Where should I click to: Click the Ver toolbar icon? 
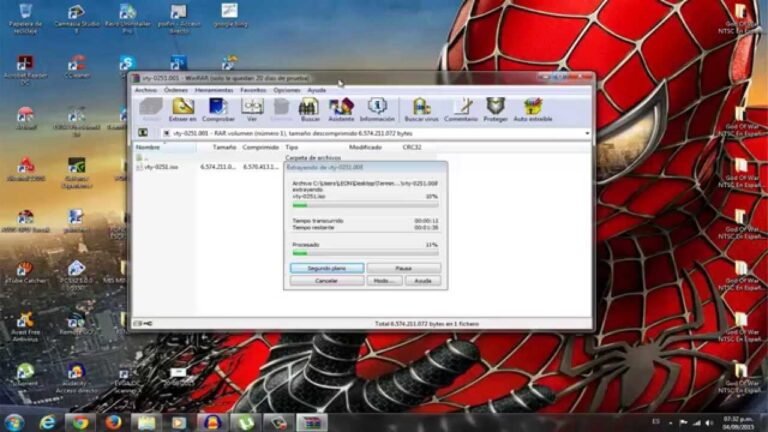pos(252,109)
